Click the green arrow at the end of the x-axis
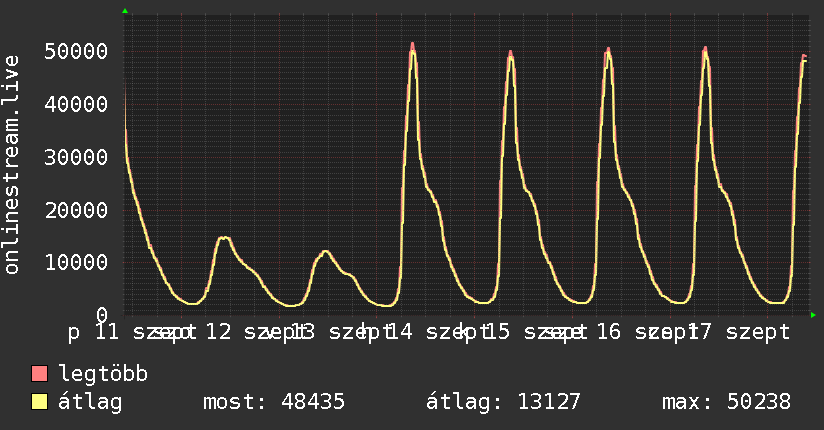Viewport: 824px width, 430px height. 813,315
